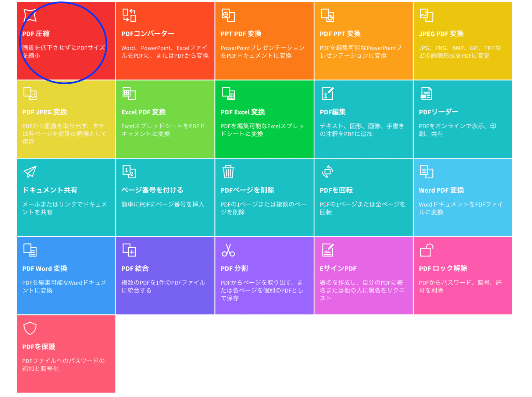Click description 簡単にPDFにページ番号を挿入
The image size is (532, 397).
click(163, 204)
